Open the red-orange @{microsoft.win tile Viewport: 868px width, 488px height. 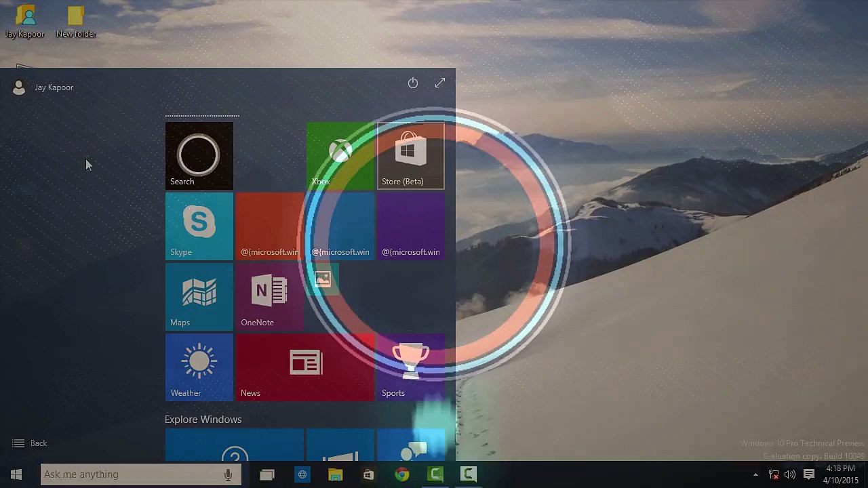(269, 226)
